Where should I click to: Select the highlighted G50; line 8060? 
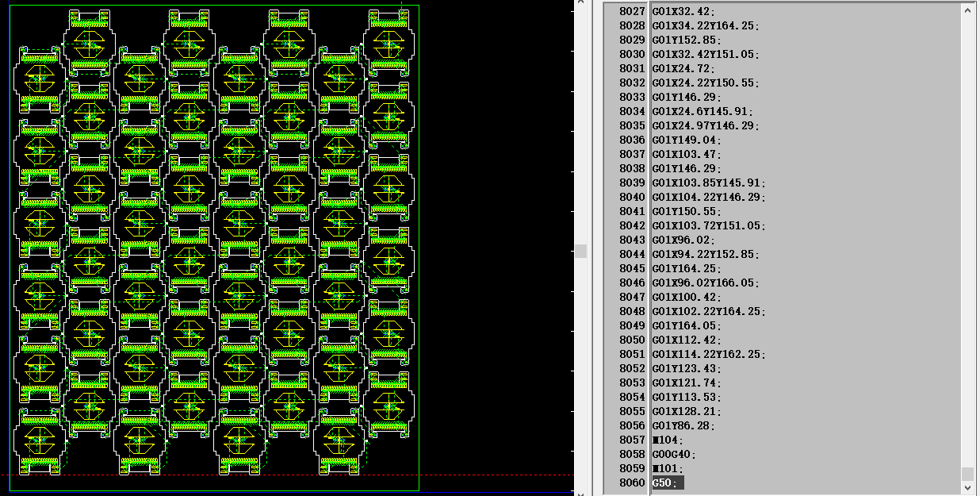click(x=668, y=483)
